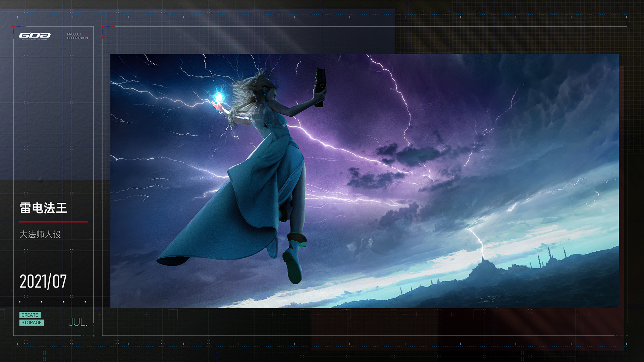Click the 雷电法王 title text
This screenshot has height=362, width=644.
(x=43, y=208)
